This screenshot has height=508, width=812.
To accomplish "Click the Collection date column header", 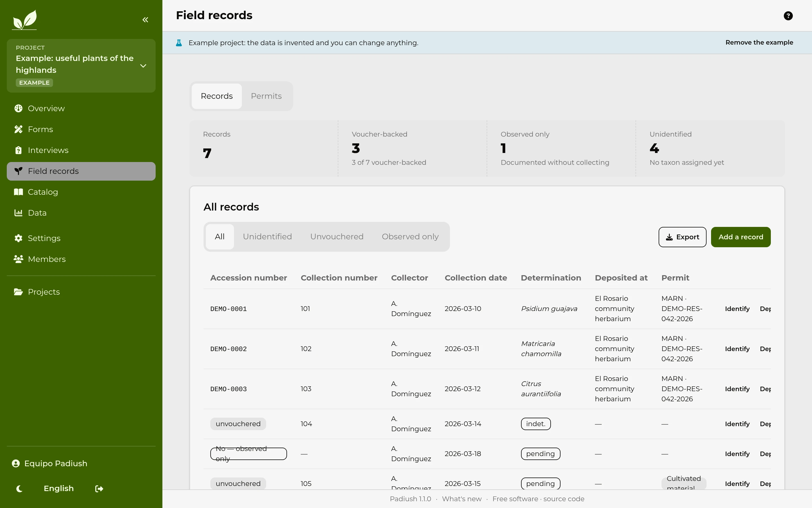I will coord(476,278).
